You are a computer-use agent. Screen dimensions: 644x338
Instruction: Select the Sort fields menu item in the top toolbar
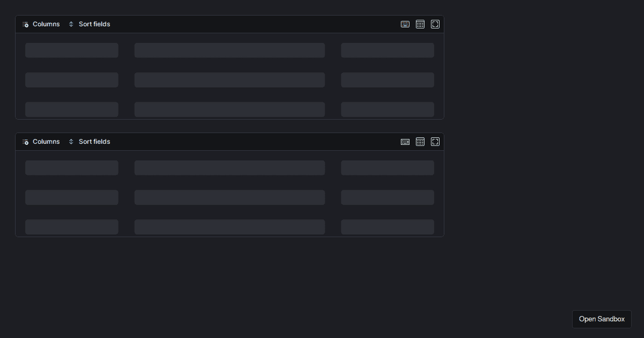(94, 24)
